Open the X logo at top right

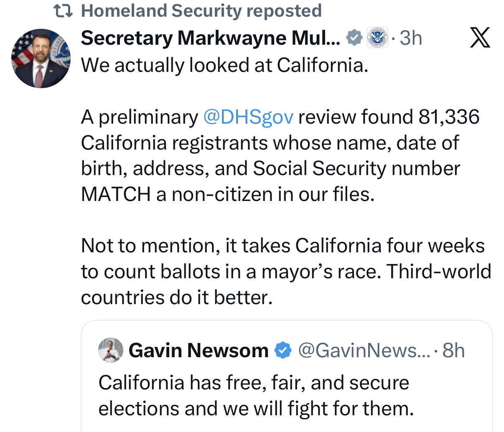[480, 38]
